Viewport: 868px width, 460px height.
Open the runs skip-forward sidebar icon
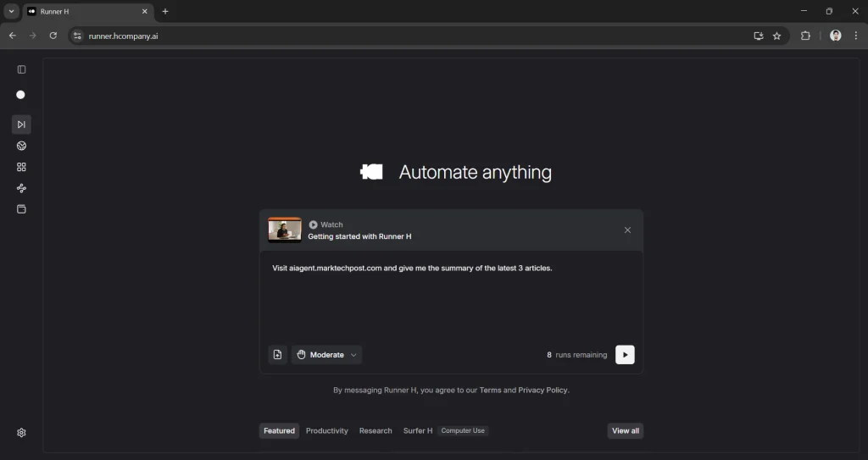point(21,125)
